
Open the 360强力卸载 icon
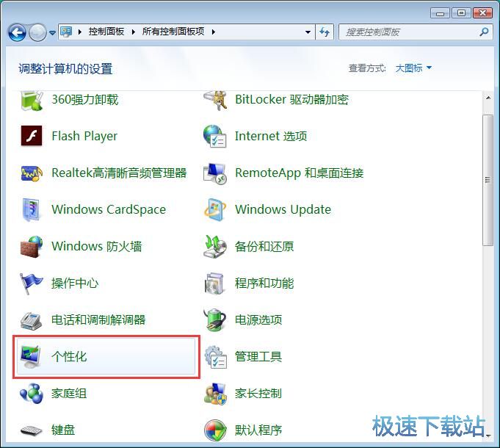coord(32,101)
